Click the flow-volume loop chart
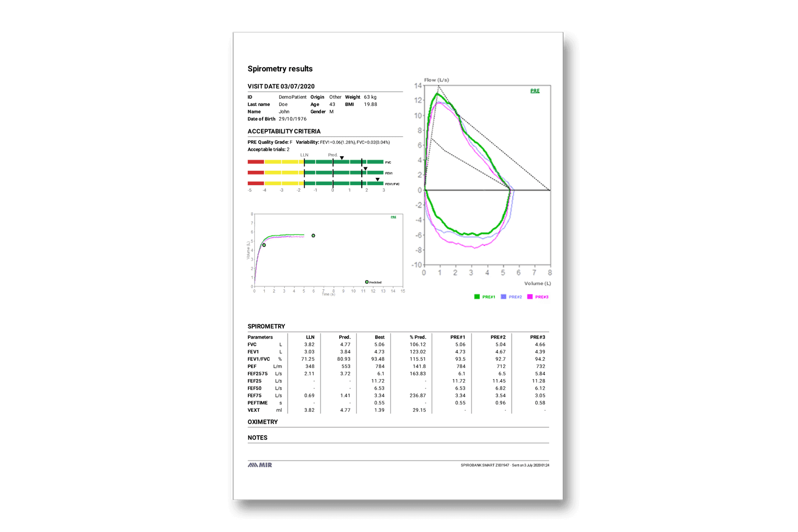Screen dimensions: 798x532 pyautogui.click(x=487, y=175)
